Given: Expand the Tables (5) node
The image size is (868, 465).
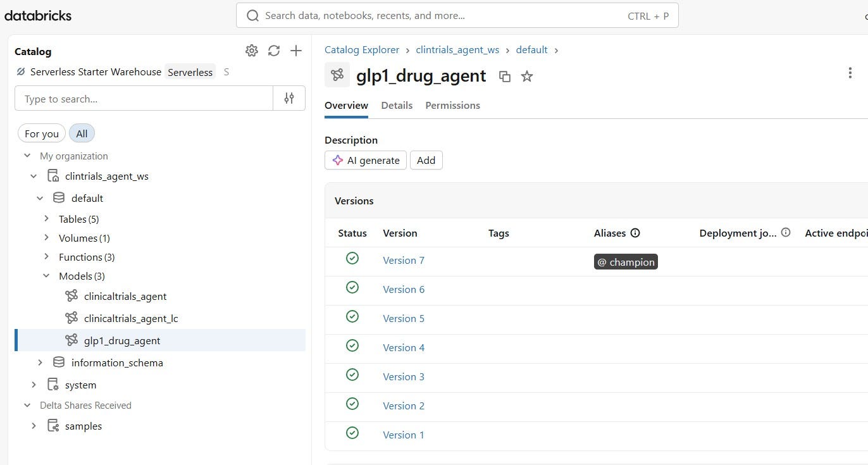Looking at the screenshot, I should pos(46,219).
